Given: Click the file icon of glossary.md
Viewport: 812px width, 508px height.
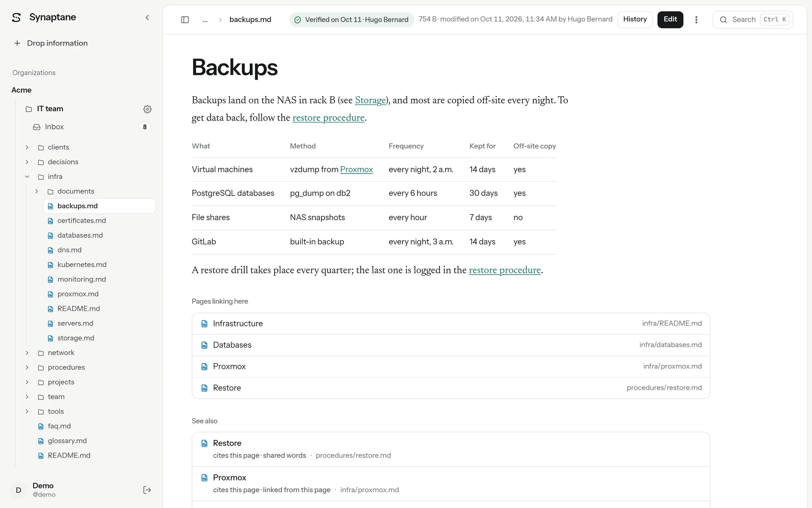Looking at the screenshot, I should [x=41, y=441].
